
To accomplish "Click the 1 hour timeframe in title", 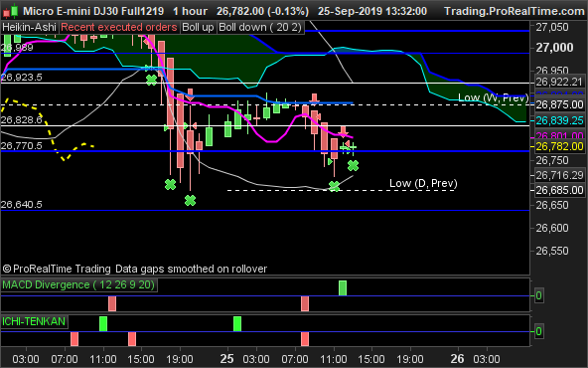I will coord(190,11).
